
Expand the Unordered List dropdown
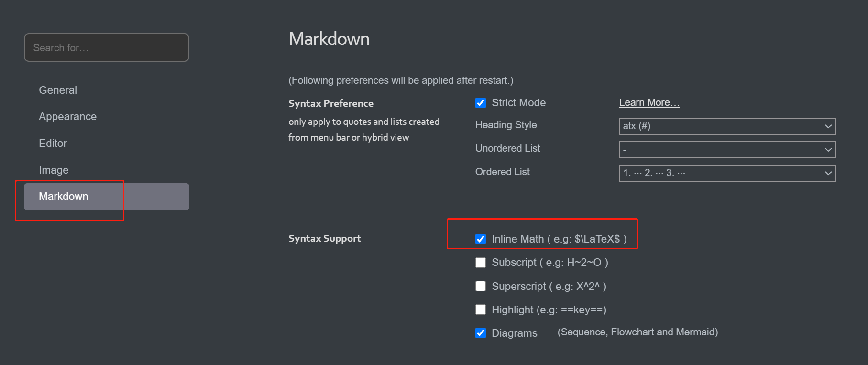(x=727, y=149)
